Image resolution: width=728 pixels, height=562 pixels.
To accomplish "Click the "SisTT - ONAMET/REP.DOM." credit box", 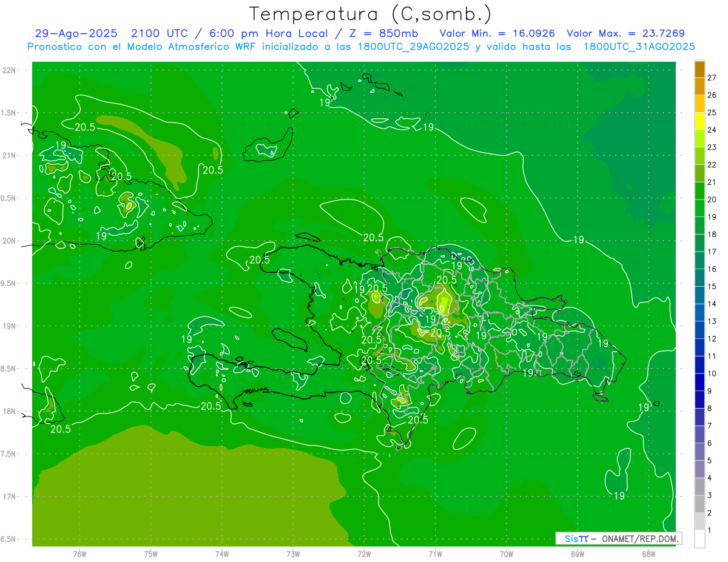I will point(619,538).
